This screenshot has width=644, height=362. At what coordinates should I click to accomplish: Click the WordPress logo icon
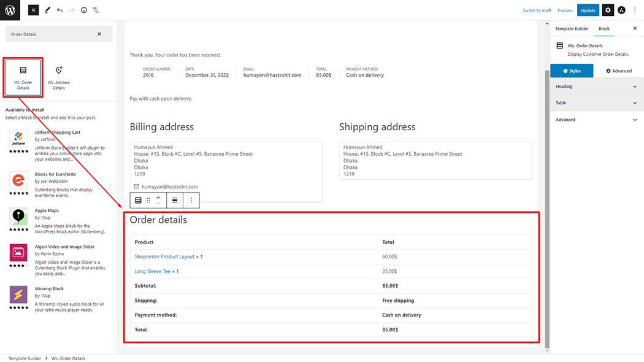pyautogui.click(x=10, y=10)
